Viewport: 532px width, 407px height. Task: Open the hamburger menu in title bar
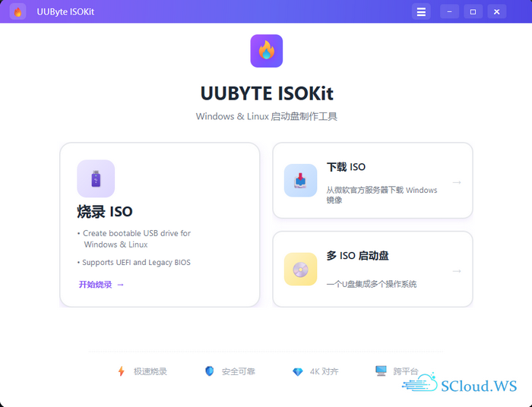click(x=421, y=11)
